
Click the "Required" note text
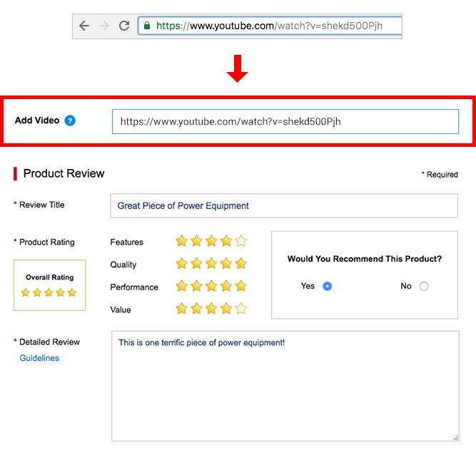[x=442, y=175]
